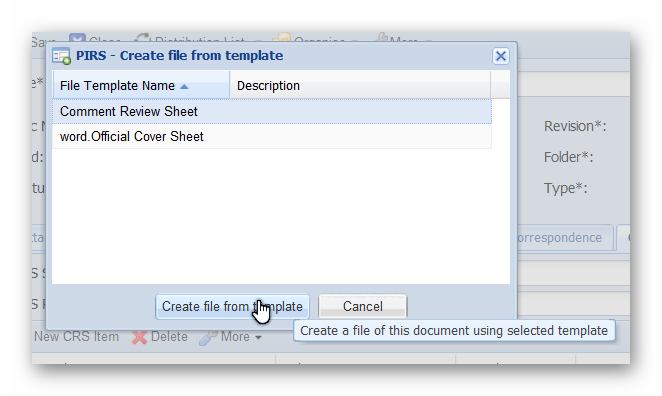Click the PIRS dialog title icon
Image resolution: width=662 pixels, height=396 pixels.
(x=61, y=56)
